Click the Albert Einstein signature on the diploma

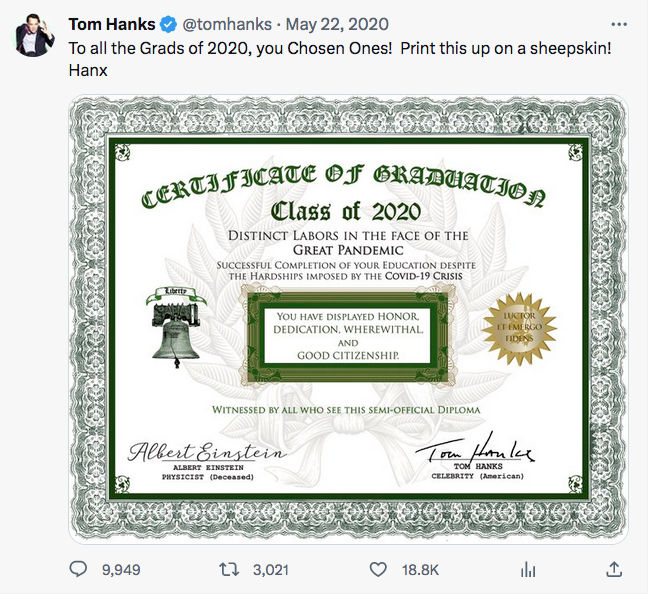(207, 452)
